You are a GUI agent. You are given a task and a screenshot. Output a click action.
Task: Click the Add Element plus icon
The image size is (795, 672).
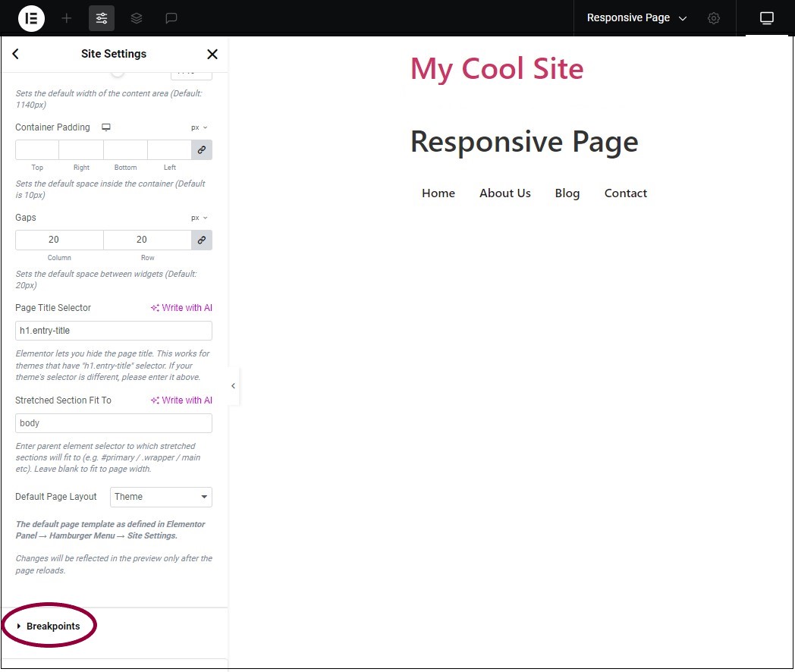tap(67, 18)
